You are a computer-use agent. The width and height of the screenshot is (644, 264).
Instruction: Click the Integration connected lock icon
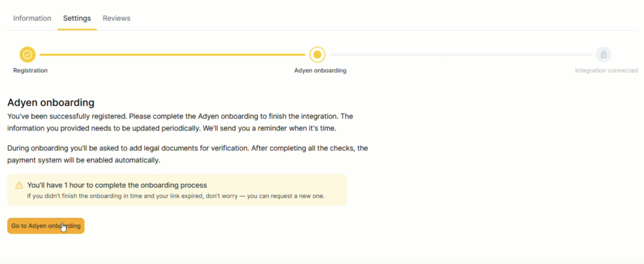coord(603,55)
